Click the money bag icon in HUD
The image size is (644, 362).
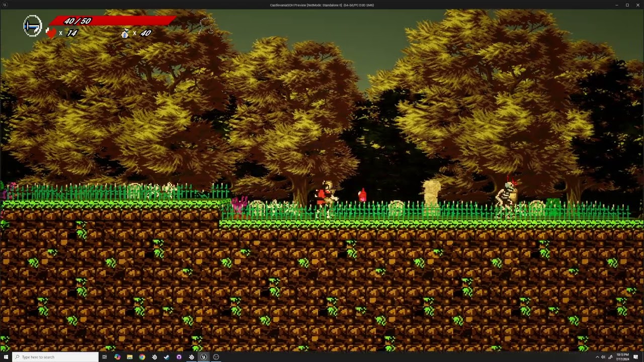pos(125,33)
